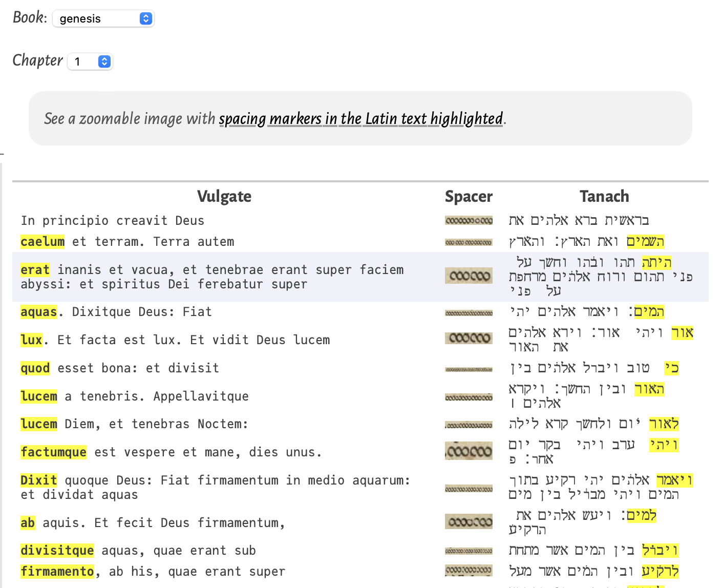Click spacer image beside 'ab aquis' row
Screen dimensions: 722x588
point(469,522)
